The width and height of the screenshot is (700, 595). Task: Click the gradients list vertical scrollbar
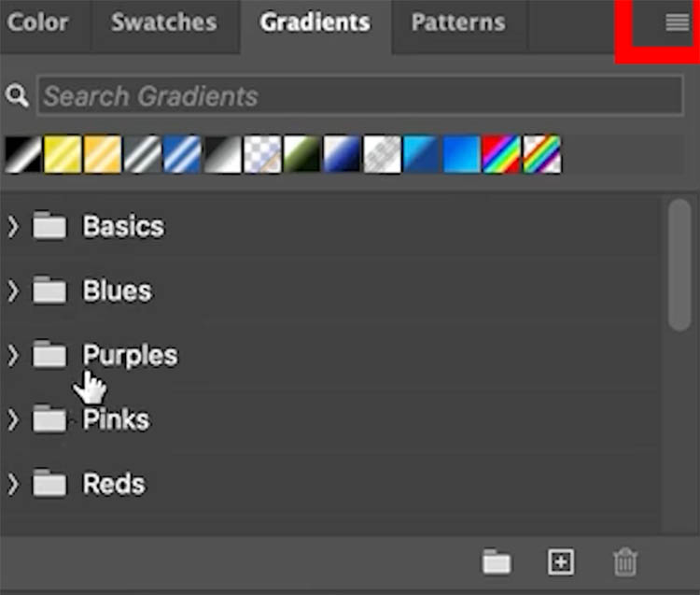(x=680, y=266)
